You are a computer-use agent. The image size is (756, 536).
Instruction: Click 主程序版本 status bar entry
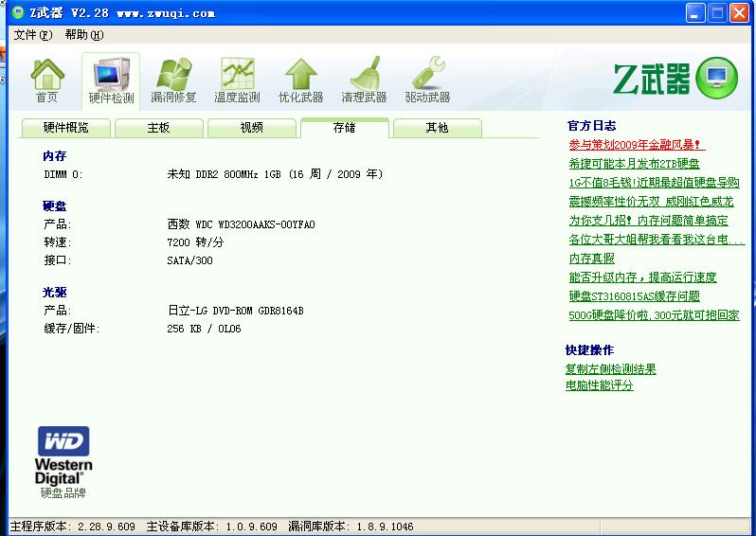pos(73,527)
